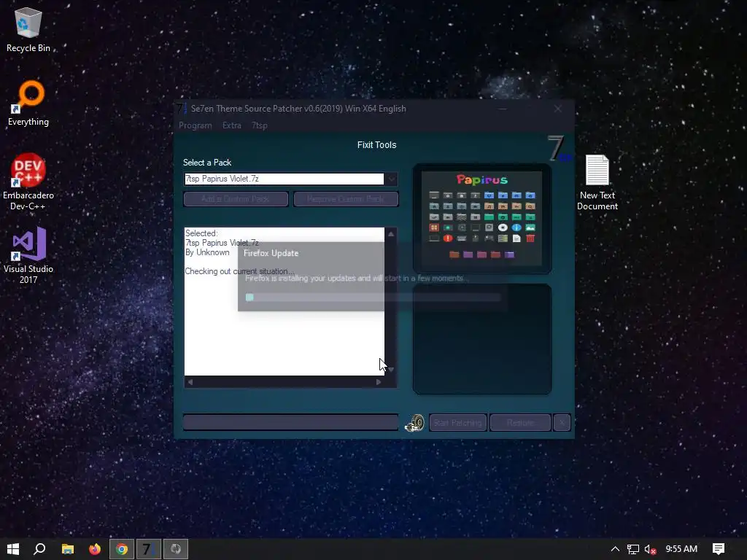Click the log scroll-up arrow
Screen dimensions: 747x560
(391, 234)
